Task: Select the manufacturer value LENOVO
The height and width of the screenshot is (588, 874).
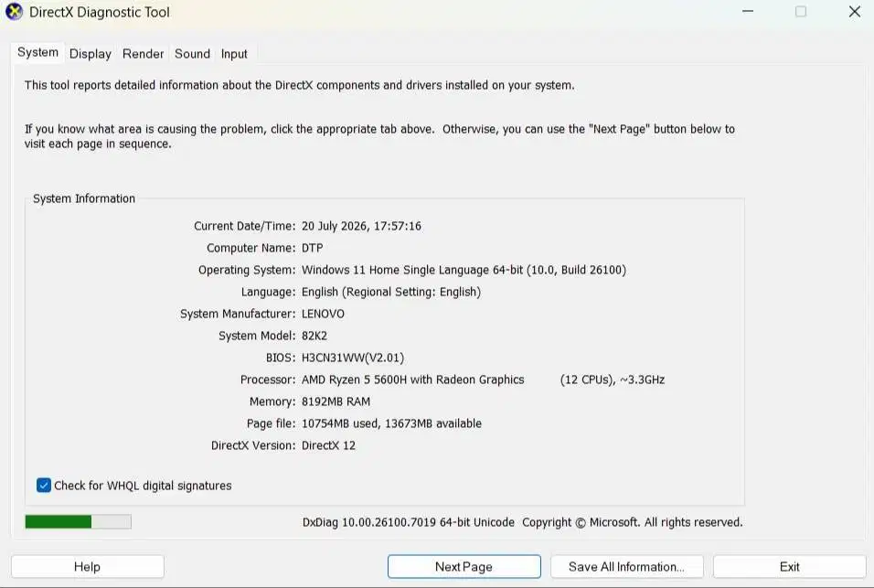Action: 323,314
